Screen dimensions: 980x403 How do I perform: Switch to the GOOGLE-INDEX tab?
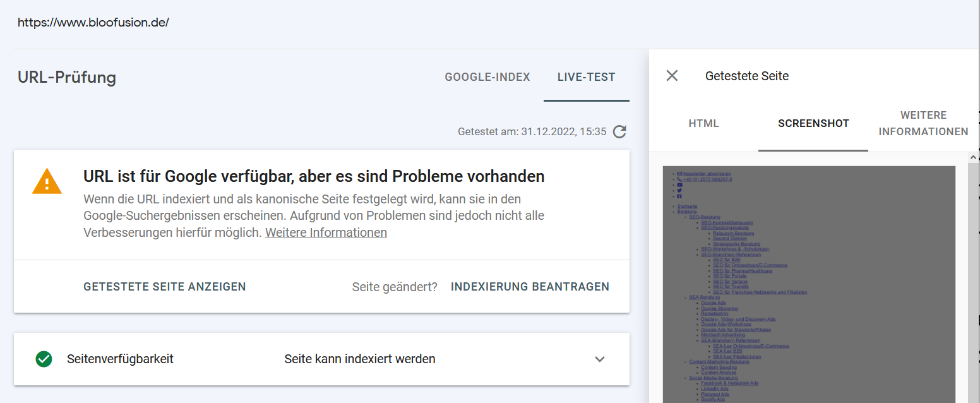pos(487,77)
